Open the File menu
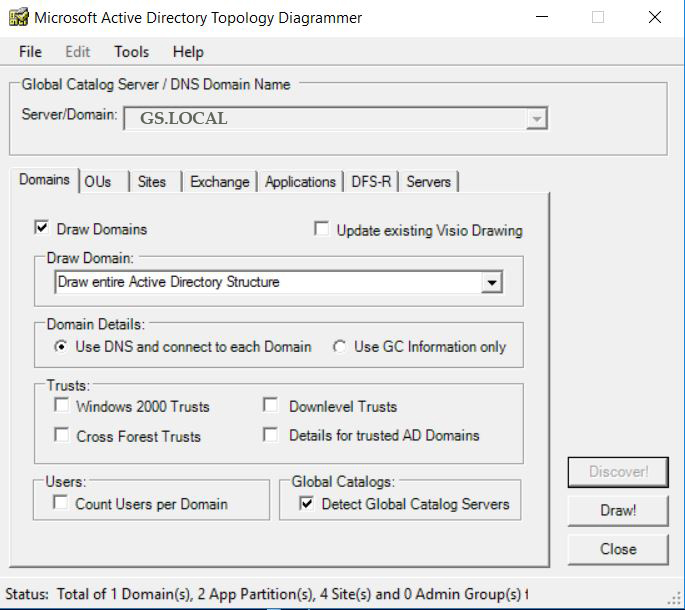Image resolution: width=685 pixels, height=610 pixels. pyautogui.click(x=30, y=52)
